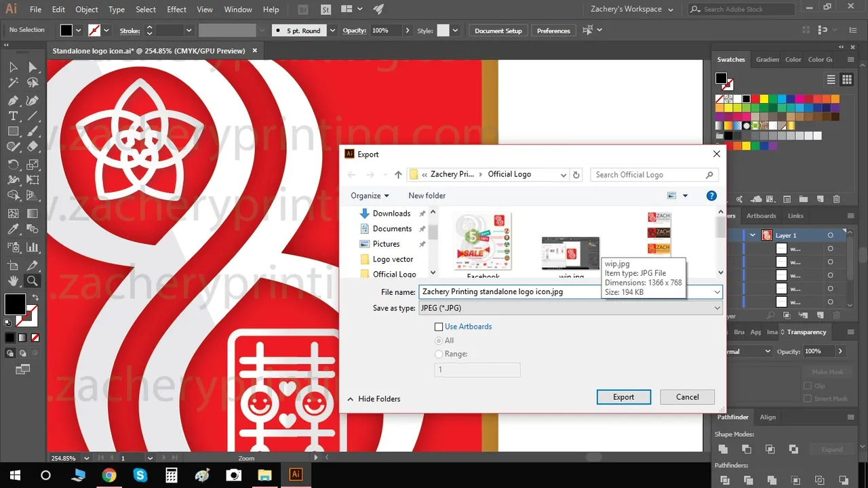Open Transparency panel opacity arrow
868x488 pixels.
click(840, 351)
